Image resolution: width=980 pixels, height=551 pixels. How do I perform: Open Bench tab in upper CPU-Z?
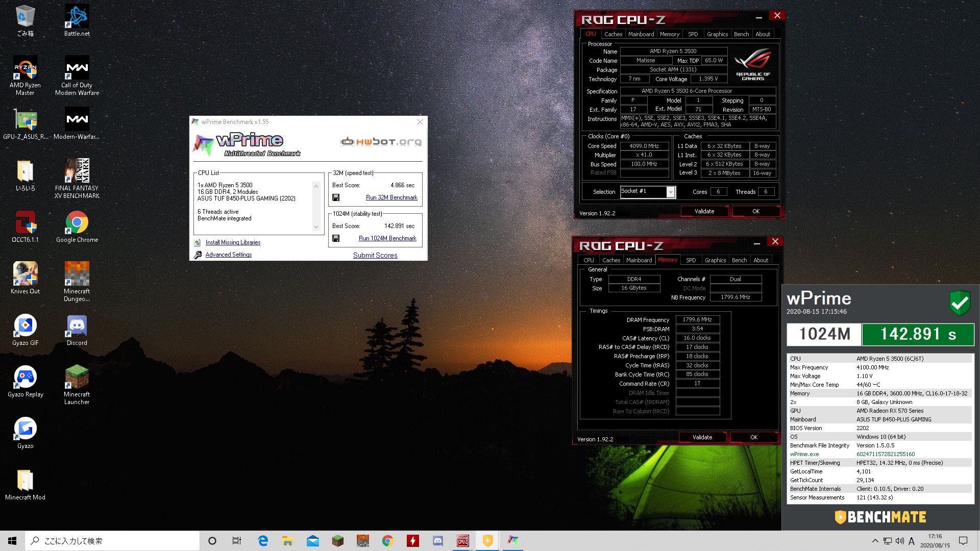point(741,34)
